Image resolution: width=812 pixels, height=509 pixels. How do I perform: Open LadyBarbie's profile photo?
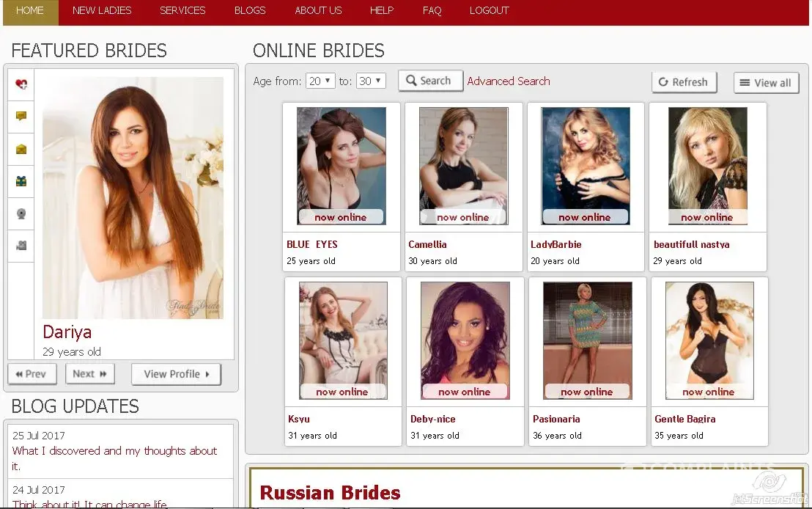(x=586, y=166)
